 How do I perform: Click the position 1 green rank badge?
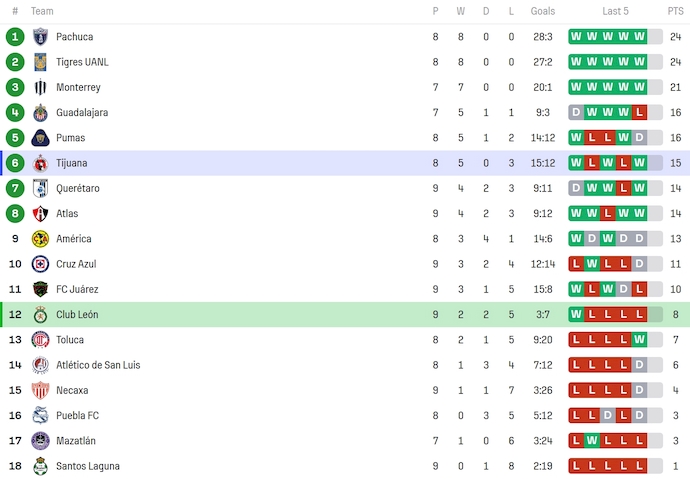pos(15,37)
